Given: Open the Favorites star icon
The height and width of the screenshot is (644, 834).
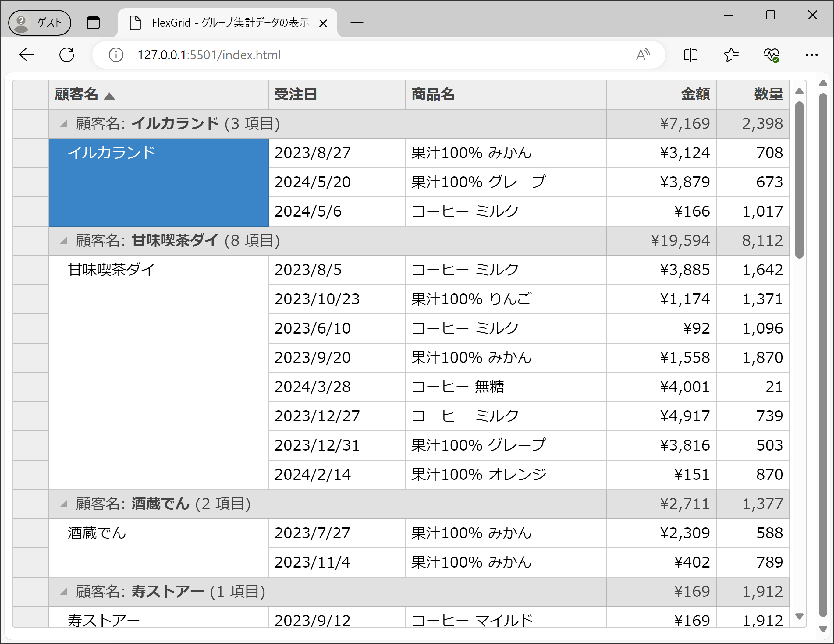Looking at the screenshot, I should coord(731,55).
